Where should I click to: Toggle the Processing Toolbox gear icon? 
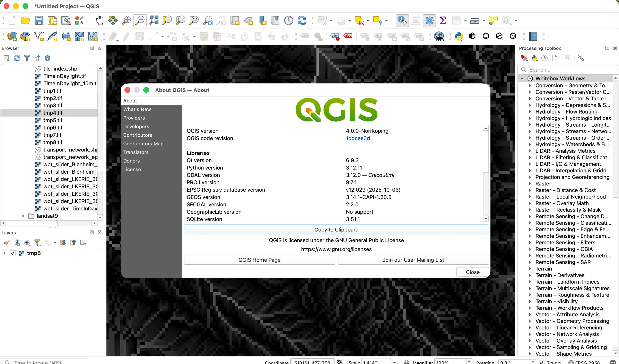pyautogui.click(x=429, y=20)
